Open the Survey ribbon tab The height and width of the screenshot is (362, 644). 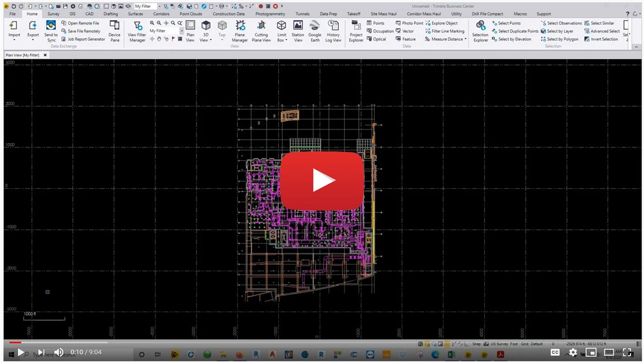(x=54, y=14)
